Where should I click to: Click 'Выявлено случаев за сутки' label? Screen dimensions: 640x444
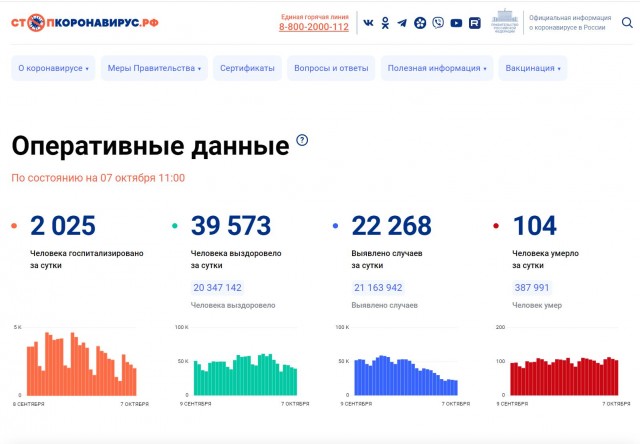coord(387,259)
